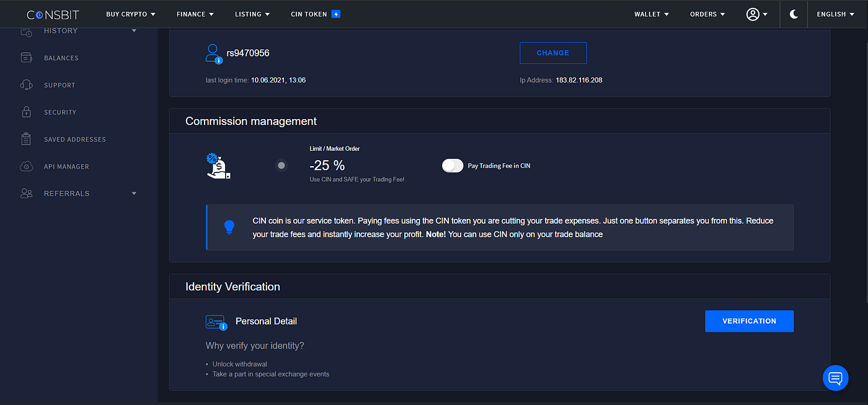The height and width of the screenshot is (405, 868).
Task: Click the Referrals people icon
Action: click(26, 194)
